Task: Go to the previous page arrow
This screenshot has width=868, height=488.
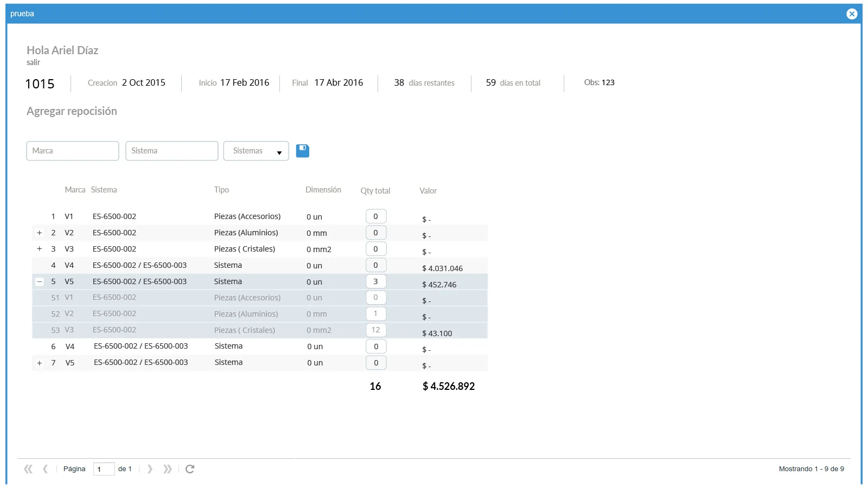Action: [46, 469]
